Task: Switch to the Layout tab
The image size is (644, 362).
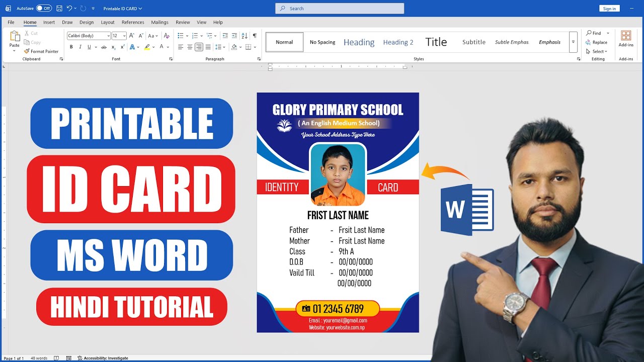Action: tap(108, 22)
